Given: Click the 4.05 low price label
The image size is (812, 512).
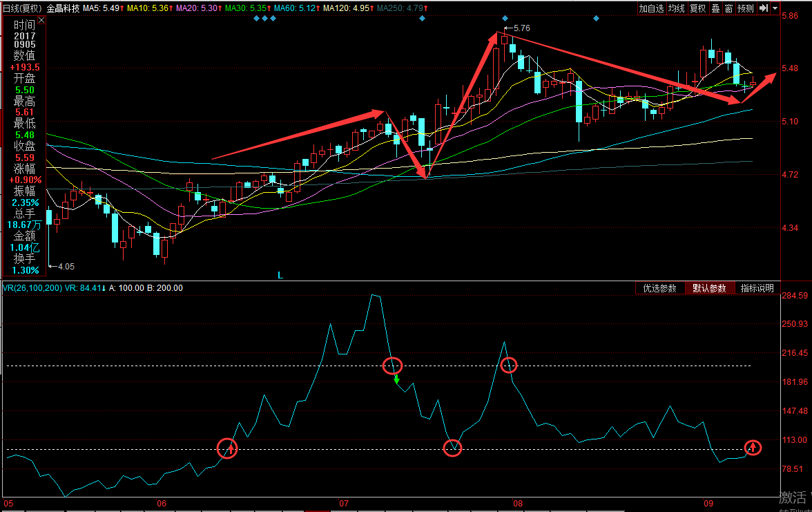Looking at the screenshot, I should (x=66, y=267).
